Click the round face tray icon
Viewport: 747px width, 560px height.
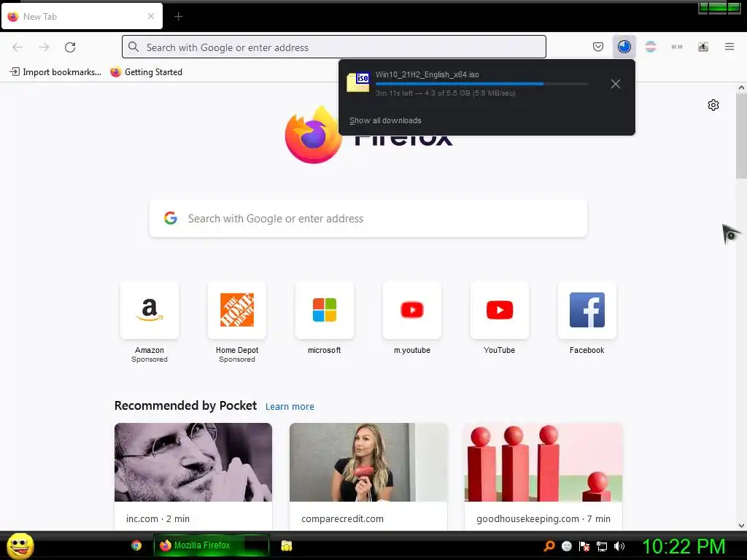point(567,546)
